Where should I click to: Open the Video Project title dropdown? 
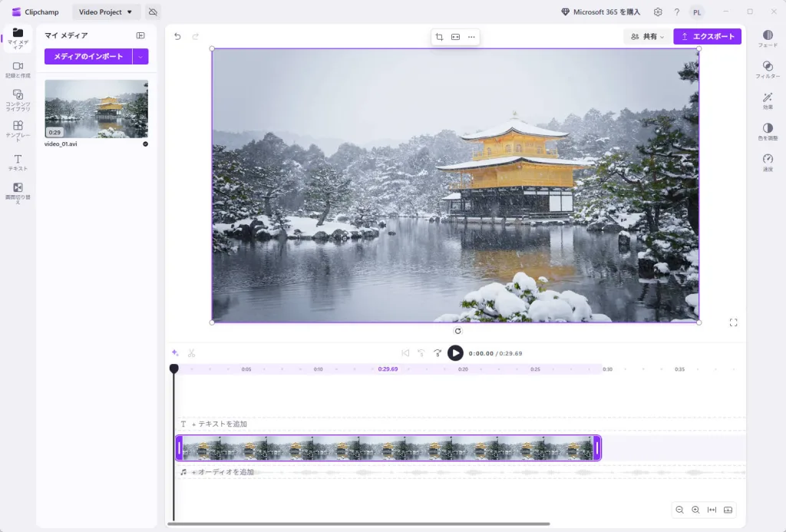pos(104,12)
